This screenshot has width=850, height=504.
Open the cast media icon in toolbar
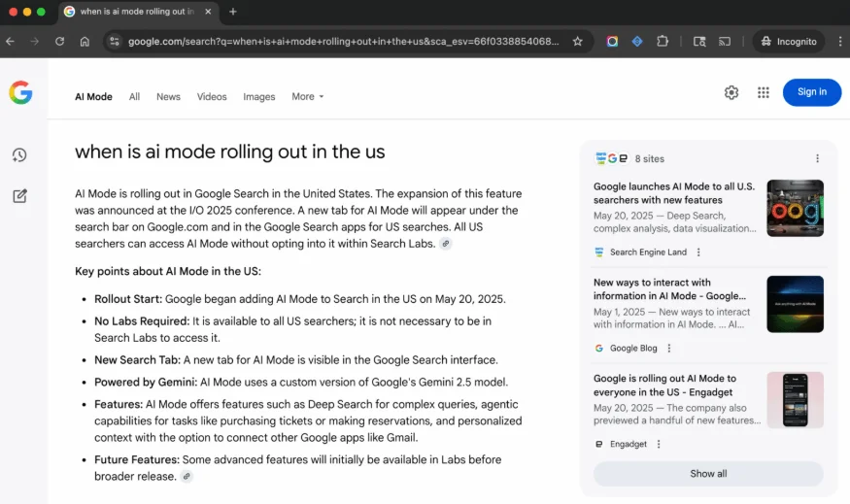(x=725, y=42)
